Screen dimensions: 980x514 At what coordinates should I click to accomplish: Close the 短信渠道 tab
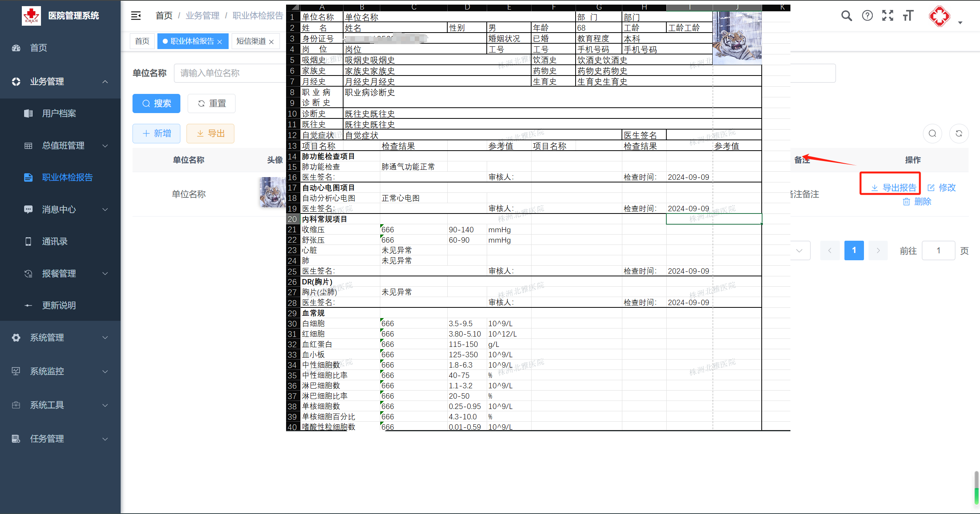(x=272, y=42)
